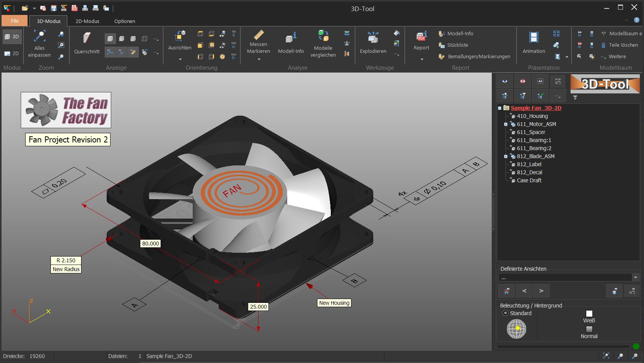The image size is (644, 363).
Task: Activate the Explodieren tool
Action: pos(372,42)
